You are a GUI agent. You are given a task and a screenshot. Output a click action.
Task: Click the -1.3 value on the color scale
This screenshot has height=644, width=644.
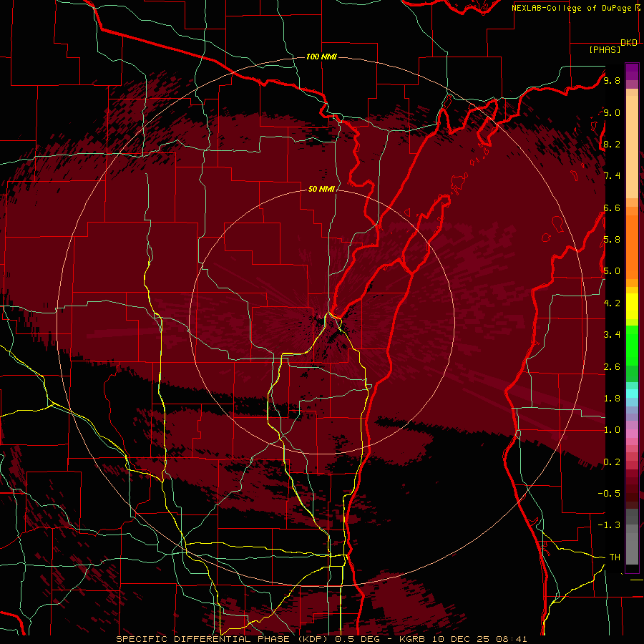(x=609, y=525)
